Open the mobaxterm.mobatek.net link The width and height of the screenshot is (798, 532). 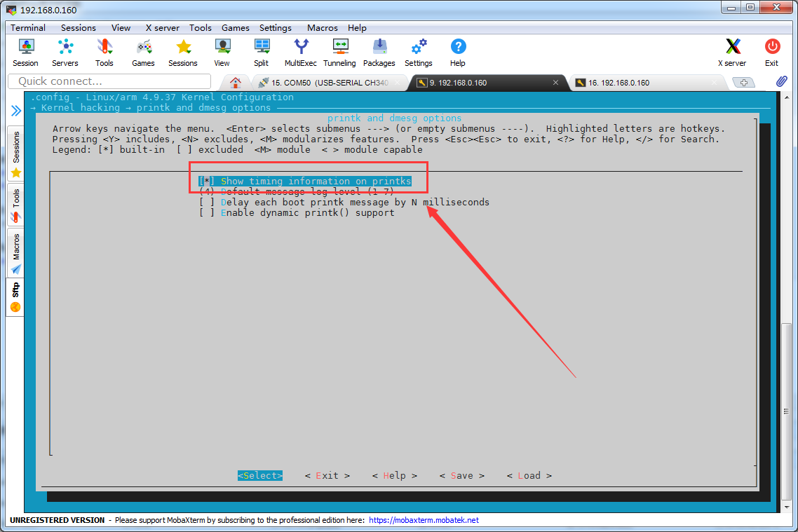[x=424, y=520]
